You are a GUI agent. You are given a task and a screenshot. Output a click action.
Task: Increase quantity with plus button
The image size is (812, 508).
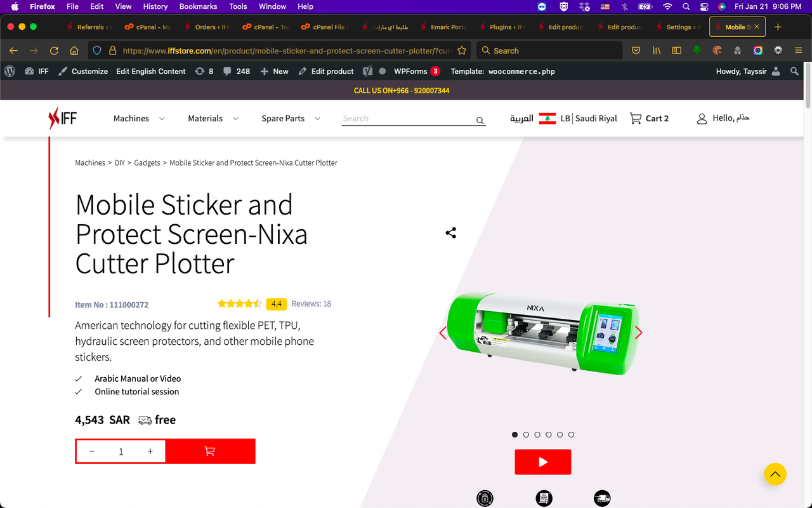coord(150,451)
